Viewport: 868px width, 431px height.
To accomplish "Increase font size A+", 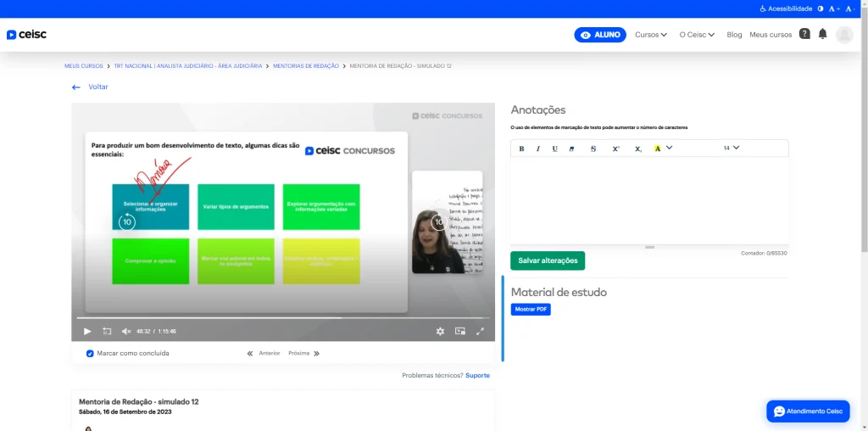I will pyautogui.click(x=834, y=8).
